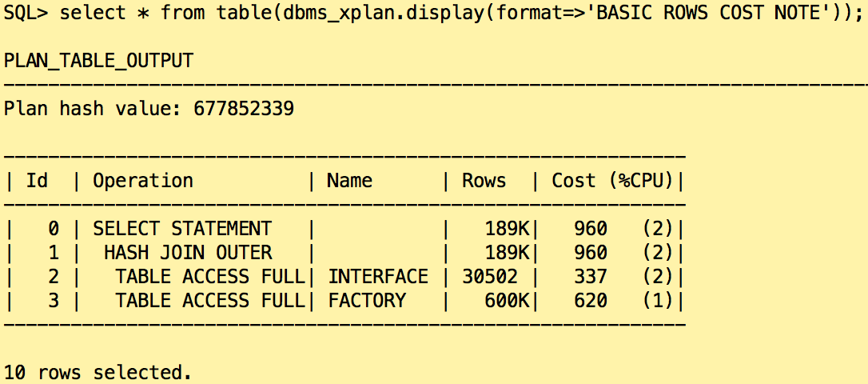Select the SELECT STATEMENT operation
The image size is (868, 384).
click(182, 228)
